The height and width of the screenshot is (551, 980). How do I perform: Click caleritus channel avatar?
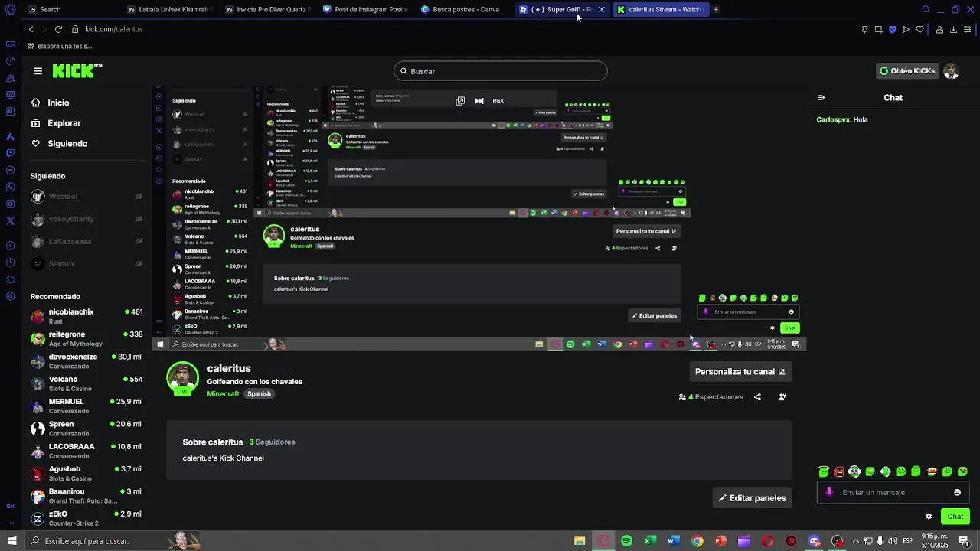coord(182,378)
